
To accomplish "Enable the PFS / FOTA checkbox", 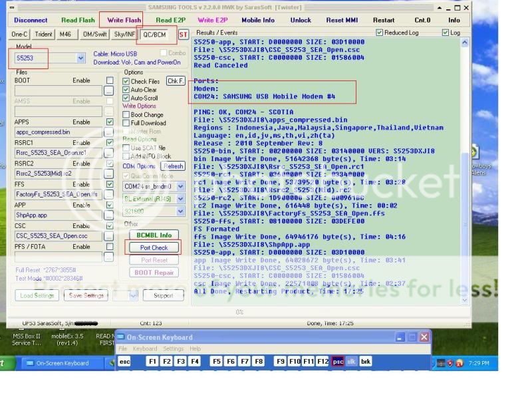I will [x=110, y=247].
